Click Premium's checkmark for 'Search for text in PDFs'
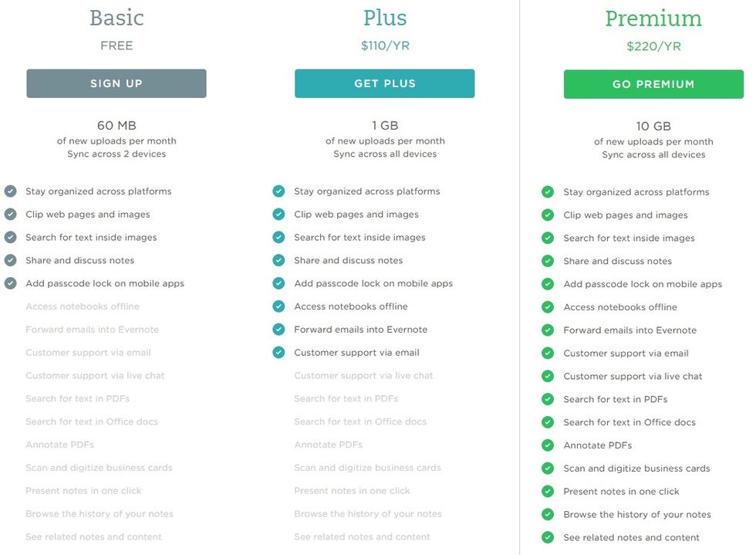Image resolution: width=756 pixels, height=555 pixels. (x=548, y=399)
